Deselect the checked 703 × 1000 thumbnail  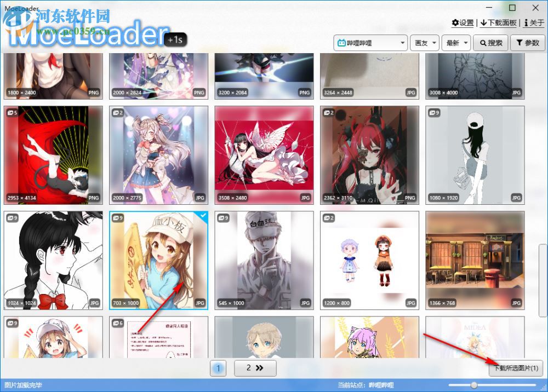click(x=159, y=261)
